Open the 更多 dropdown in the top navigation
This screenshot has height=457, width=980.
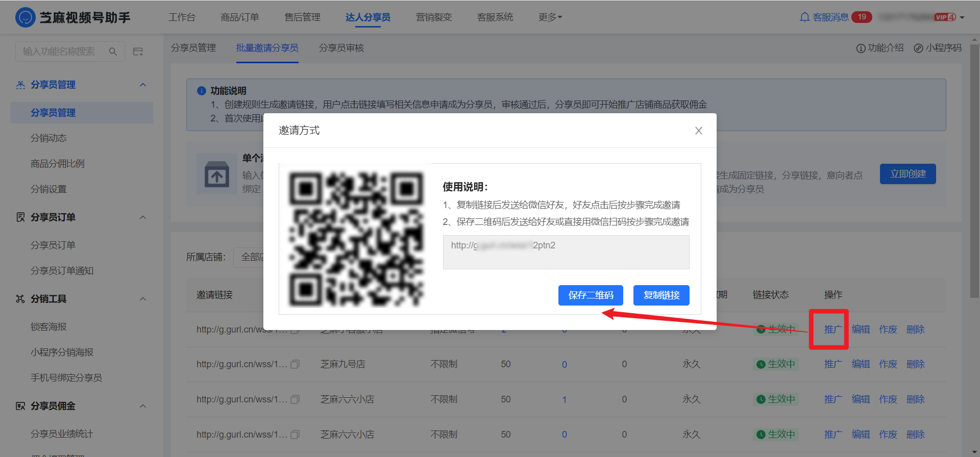(x=550, y=17)
